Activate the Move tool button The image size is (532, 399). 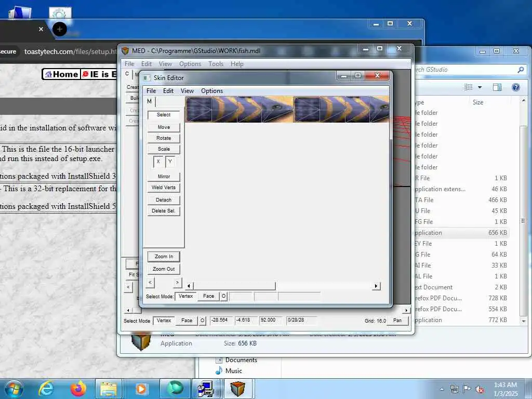(x=164, y=127)
